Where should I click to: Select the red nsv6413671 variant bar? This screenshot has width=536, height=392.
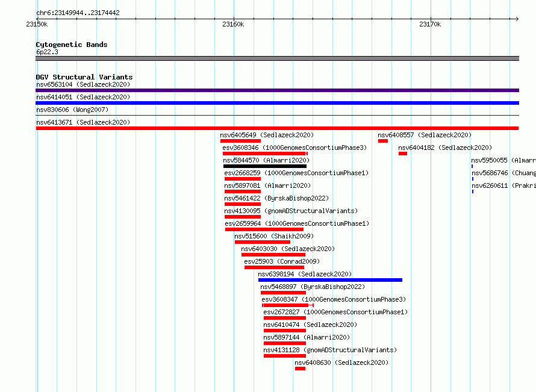click(277, 128)
